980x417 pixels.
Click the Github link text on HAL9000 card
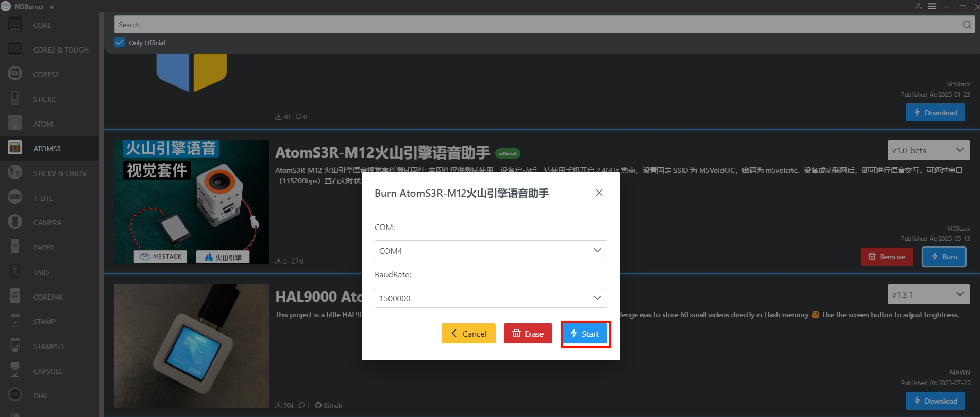[332, 405]
